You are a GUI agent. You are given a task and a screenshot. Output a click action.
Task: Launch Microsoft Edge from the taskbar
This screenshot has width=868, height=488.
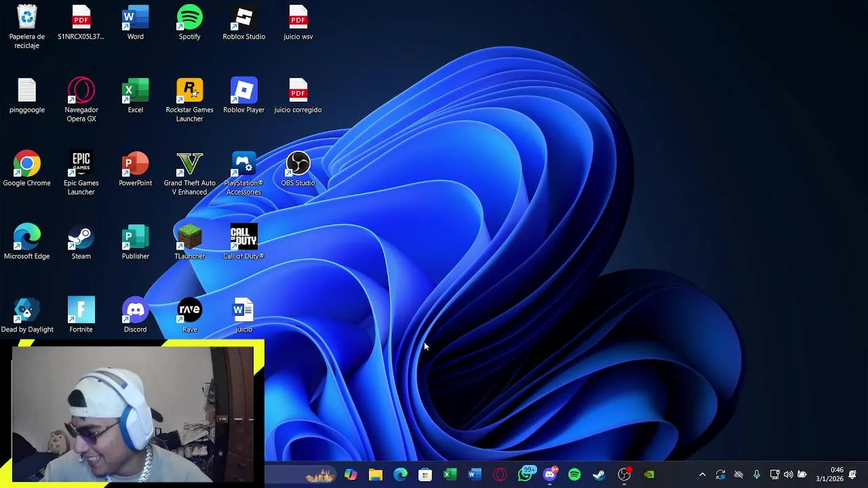click(x=400, y=474)
